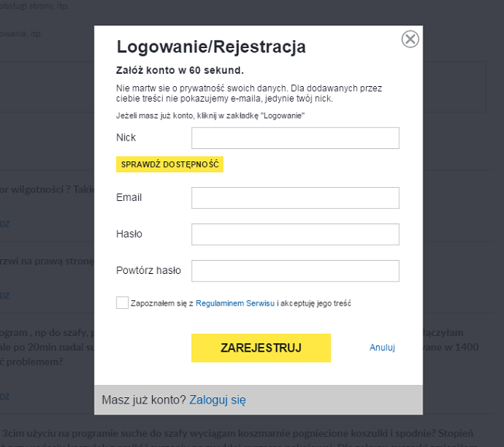Screen dimensions: 504x447
Task: Focus the Powtórz hasło field
Action: click(295, 271)
